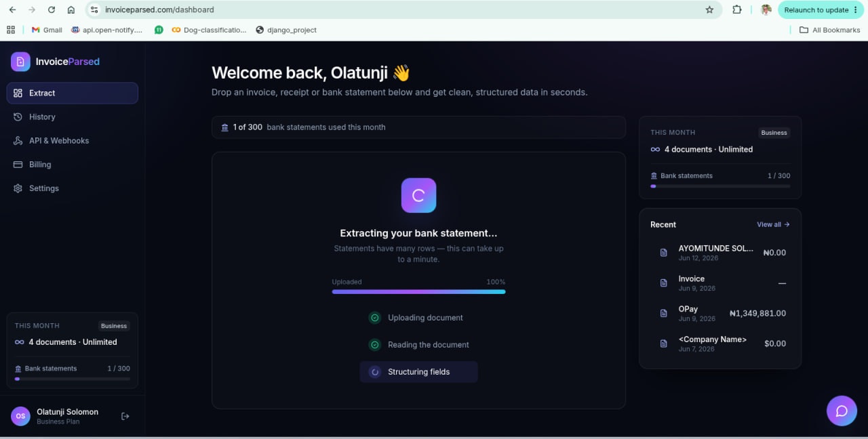This screenshot has height=439, width=868.
Task: Bookmark this page with star icon
Action: click(x=709, y=10)
